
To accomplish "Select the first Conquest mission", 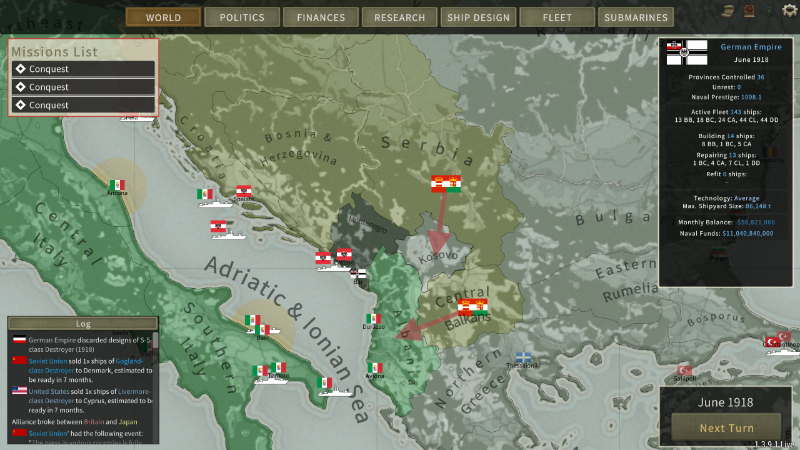I will [83, 69].
